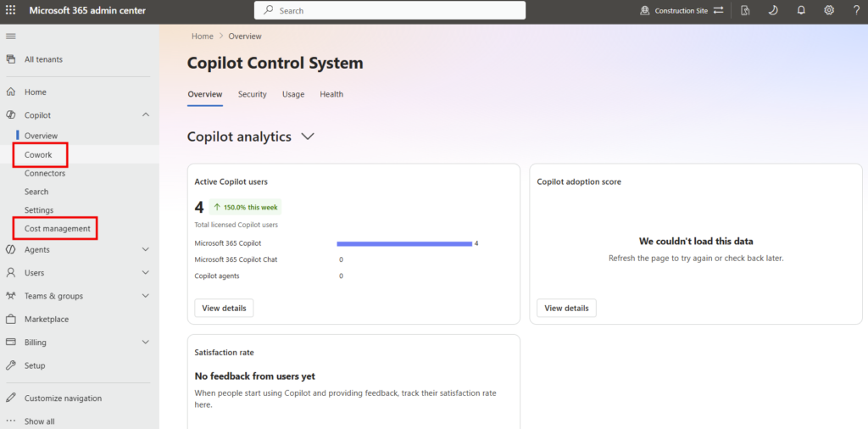Focus the top Search input field
The image size is (868, 429).
[390, 10]
